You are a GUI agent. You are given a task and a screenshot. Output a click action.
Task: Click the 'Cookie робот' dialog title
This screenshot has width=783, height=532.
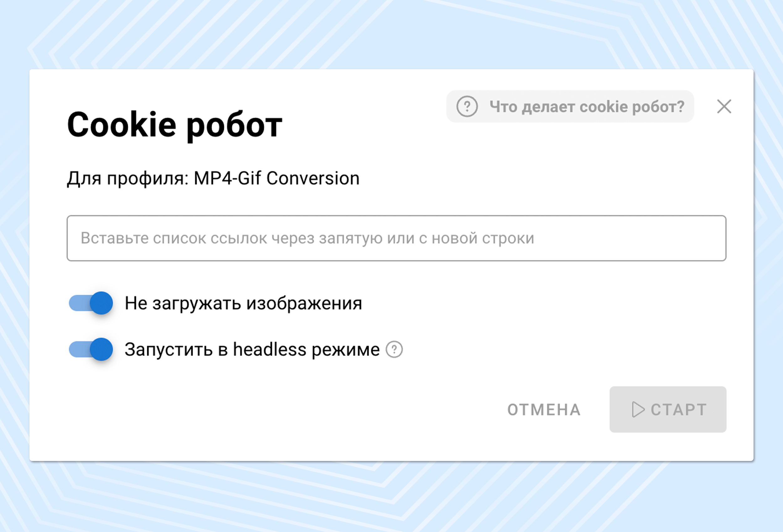[174, 125]
